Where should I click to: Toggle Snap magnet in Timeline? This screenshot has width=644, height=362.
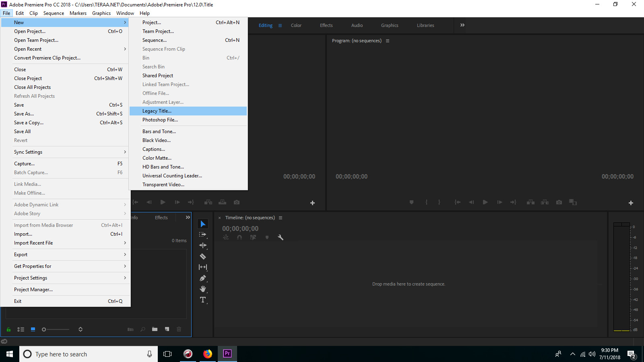(x=239, y=237)
